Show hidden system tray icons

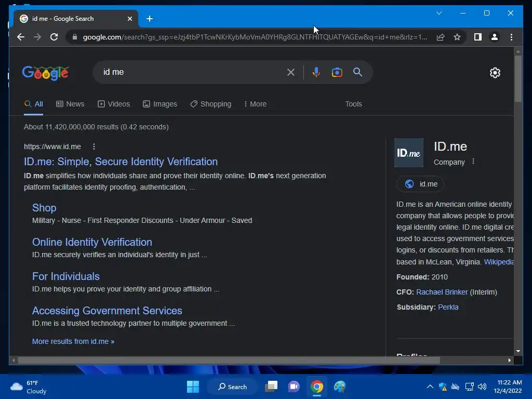click(x=430, y=387)
